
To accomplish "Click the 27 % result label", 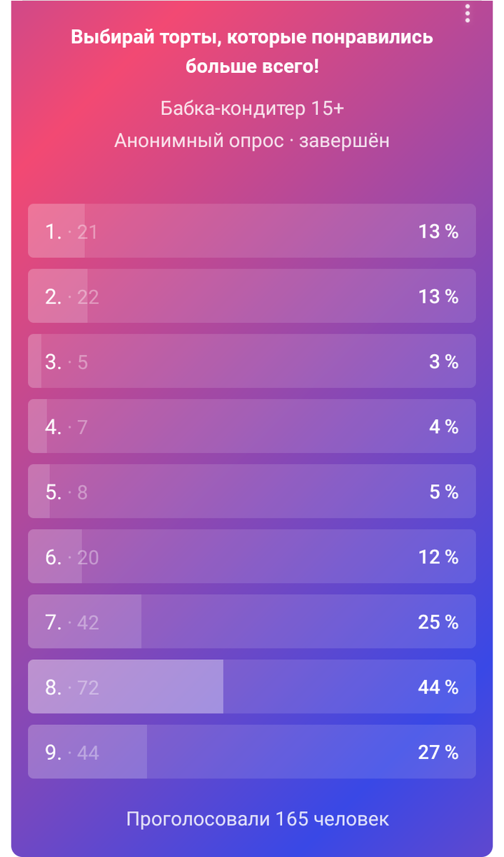I will click(438, 752).
